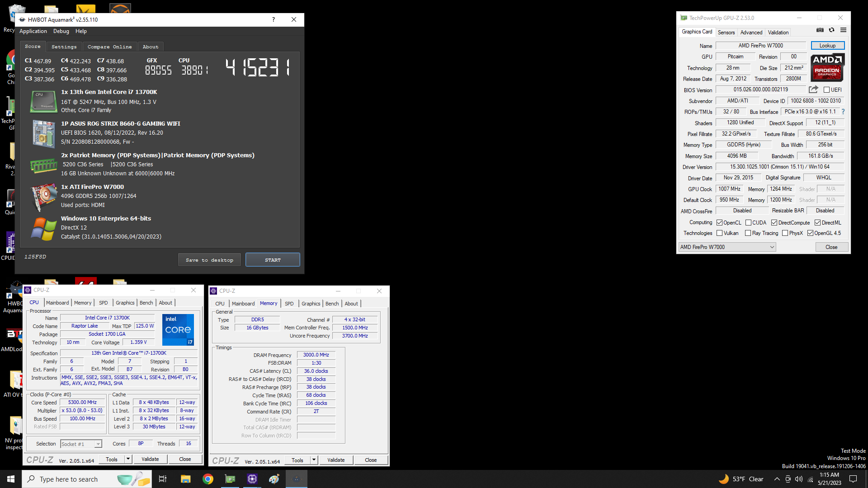
Task: Switch to HWBOT Aquamark via its taskbar icon
Action: tap(297, 479)
